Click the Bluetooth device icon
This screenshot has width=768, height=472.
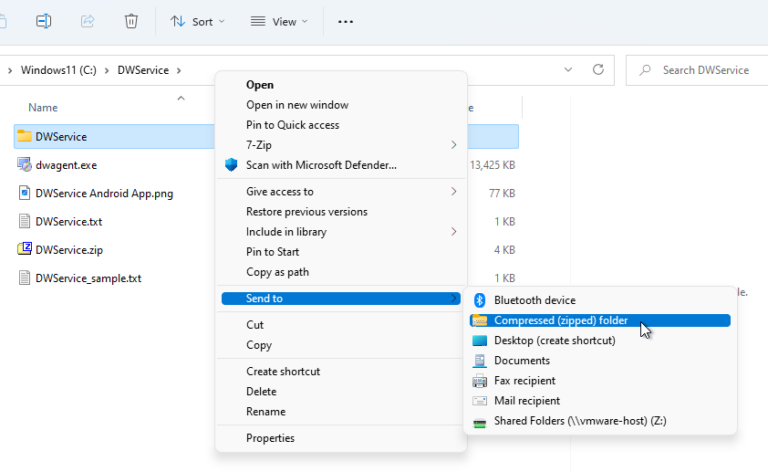[480, 300]
